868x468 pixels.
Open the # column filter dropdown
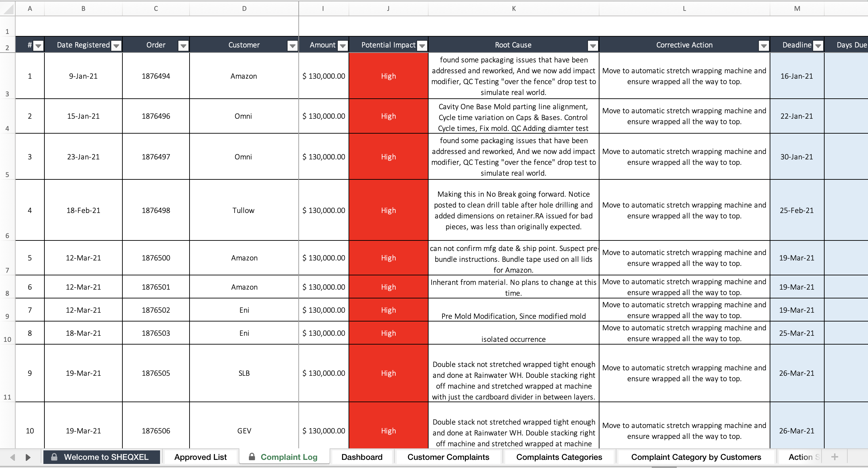[x=38, y=45]
